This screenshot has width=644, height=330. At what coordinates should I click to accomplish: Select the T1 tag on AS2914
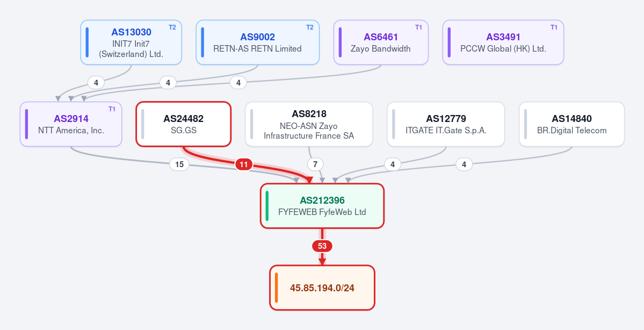[112, 109]
